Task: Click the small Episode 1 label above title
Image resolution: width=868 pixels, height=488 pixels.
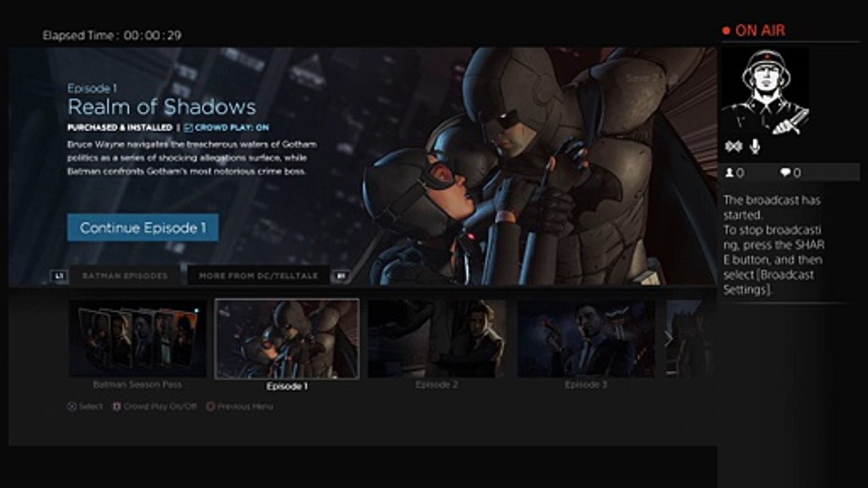Action: coord(92,88)
